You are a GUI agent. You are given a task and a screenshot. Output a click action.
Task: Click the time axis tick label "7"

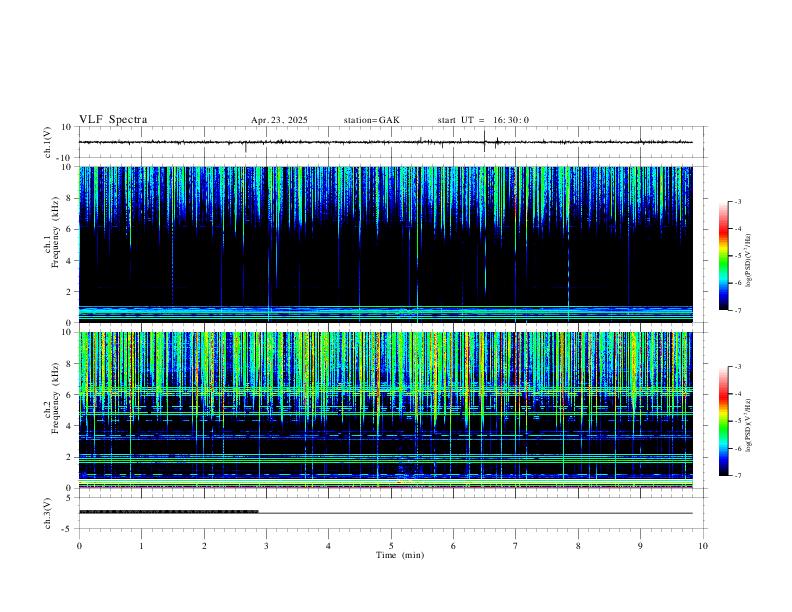click(516, 546)
